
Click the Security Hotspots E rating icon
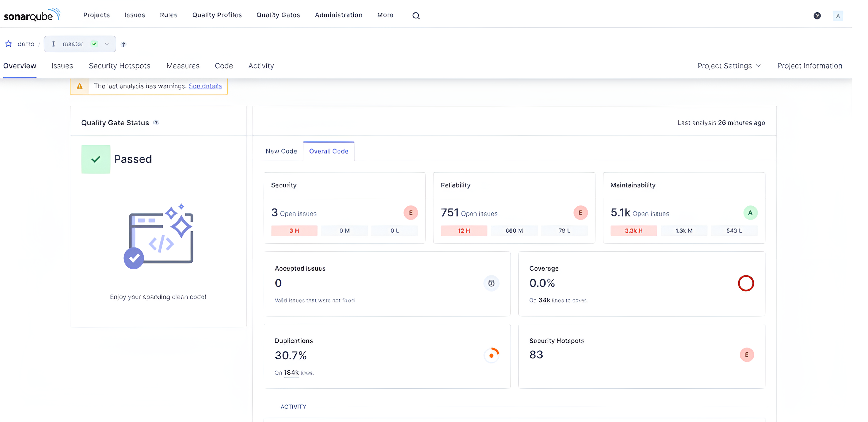pos(747,355)
